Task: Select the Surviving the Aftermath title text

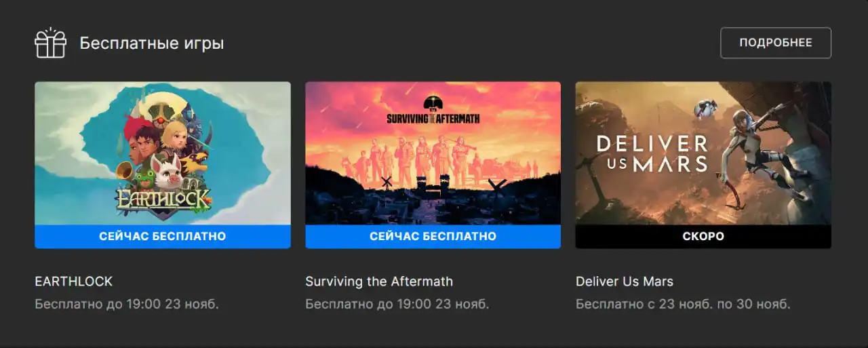Action: [379, 281]
